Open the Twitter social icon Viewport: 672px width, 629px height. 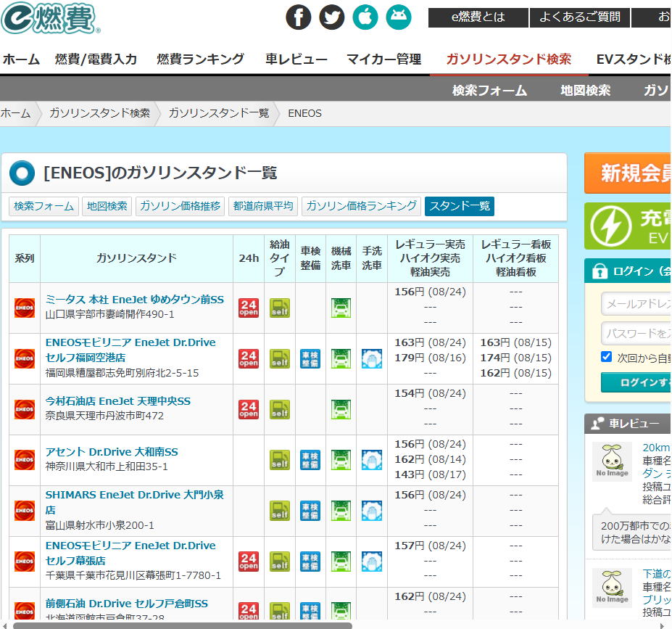point(332,17)
